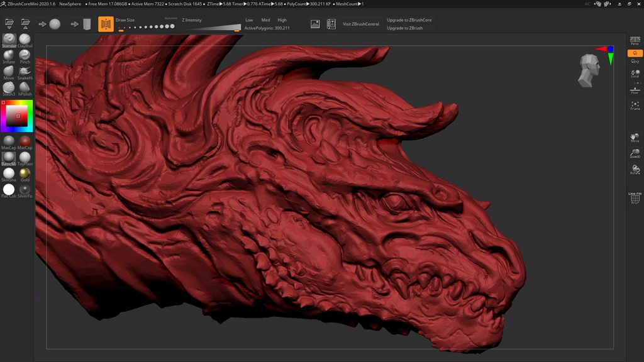Click the AC label in title bar
Viewport: 644px width, 362px height.
point(587,4)
